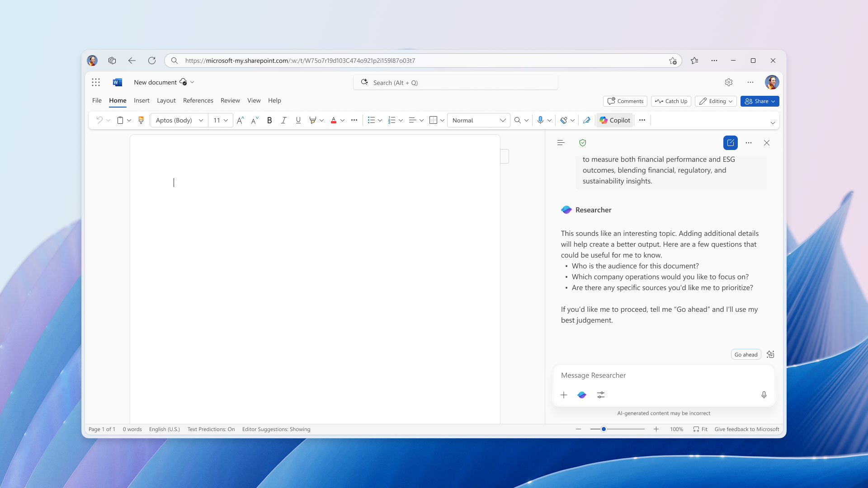The image size is (868, 488).
Task: Click the Go ahead suggested reply
Action: point(745,354)
